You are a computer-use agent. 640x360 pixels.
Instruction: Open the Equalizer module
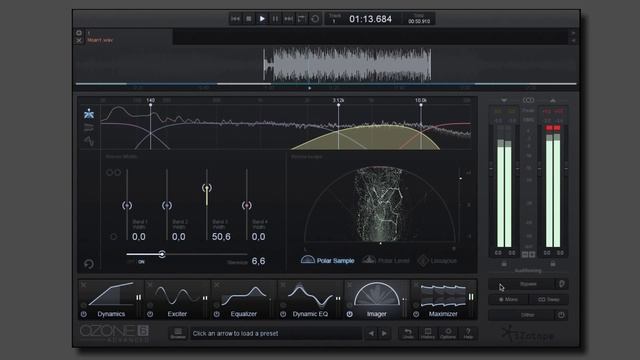click(x=244, y=299)
